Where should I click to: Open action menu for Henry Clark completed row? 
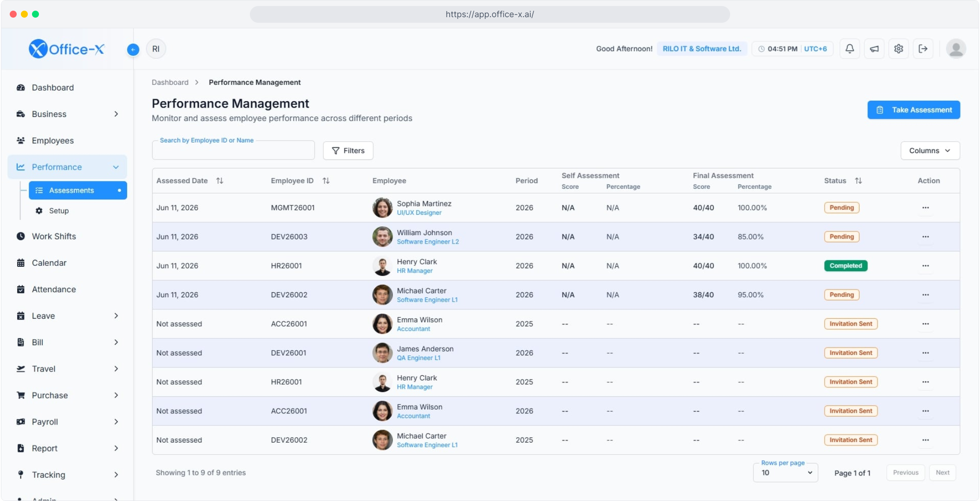click(925, 266)
